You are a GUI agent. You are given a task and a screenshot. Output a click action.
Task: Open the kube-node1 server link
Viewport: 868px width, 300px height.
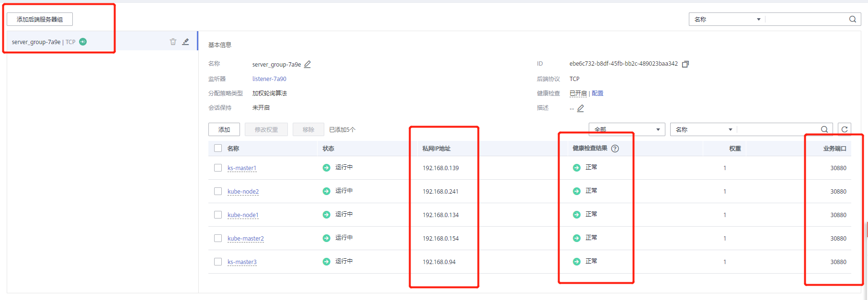243,215
